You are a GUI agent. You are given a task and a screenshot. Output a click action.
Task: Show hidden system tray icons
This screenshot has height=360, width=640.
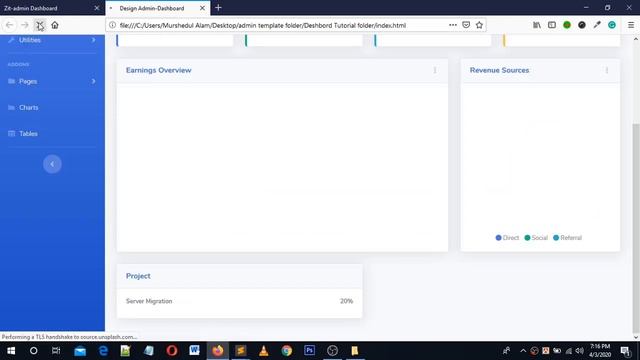pyautogui.click(x=523, y=351)
